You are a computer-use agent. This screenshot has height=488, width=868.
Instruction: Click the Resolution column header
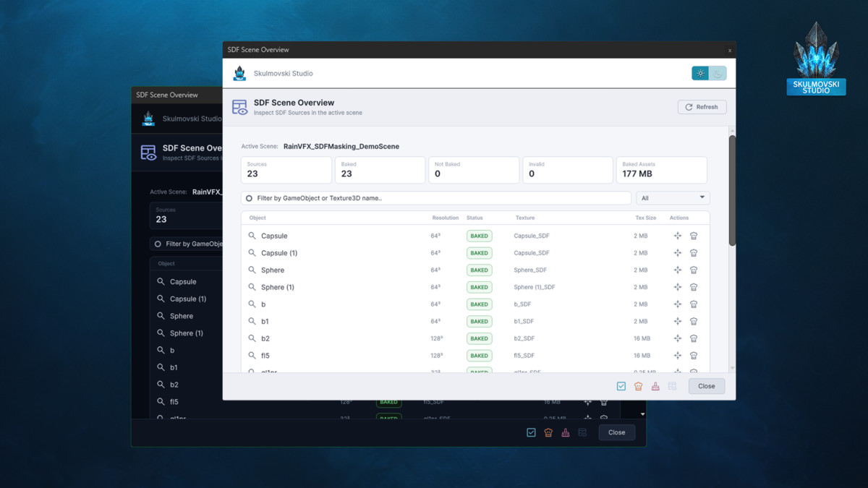(x=445, y=218)
